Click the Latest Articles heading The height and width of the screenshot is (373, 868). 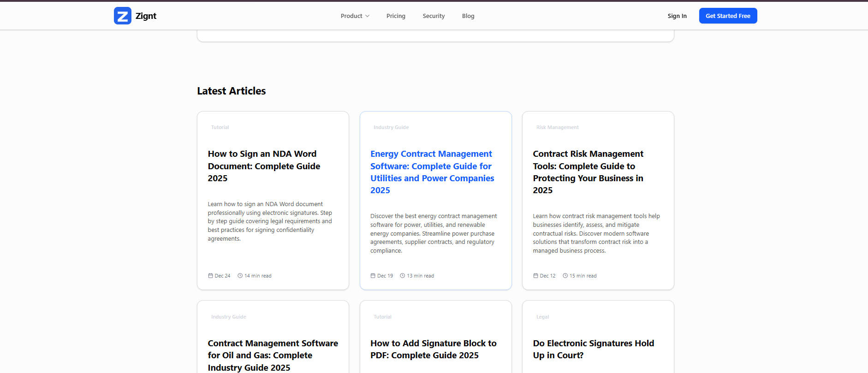pyautogui.click(x=232, y=91)
